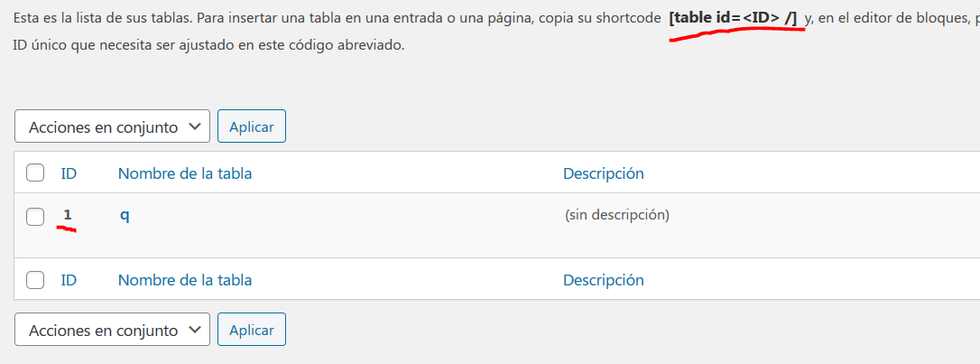
Task: Click the red underline beneath the shortcode
Action: [736, 33]
